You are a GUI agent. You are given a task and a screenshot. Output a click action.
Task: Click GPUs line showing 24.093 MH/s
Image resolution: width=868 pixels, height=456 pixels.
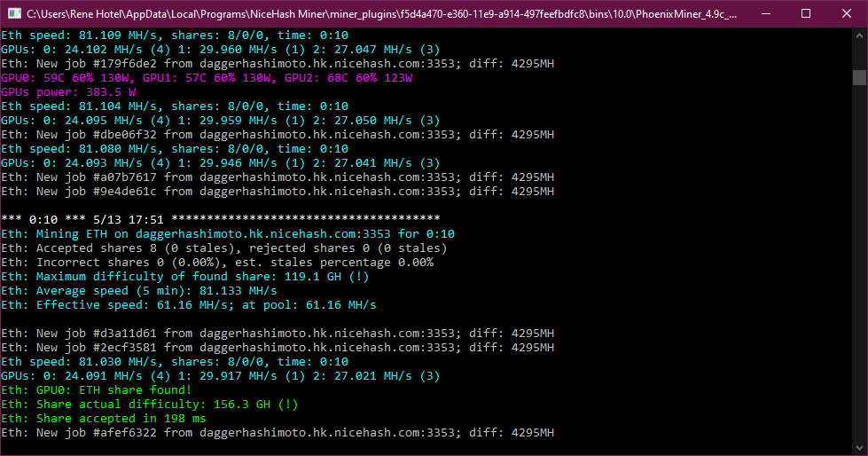tap(220, 163)
